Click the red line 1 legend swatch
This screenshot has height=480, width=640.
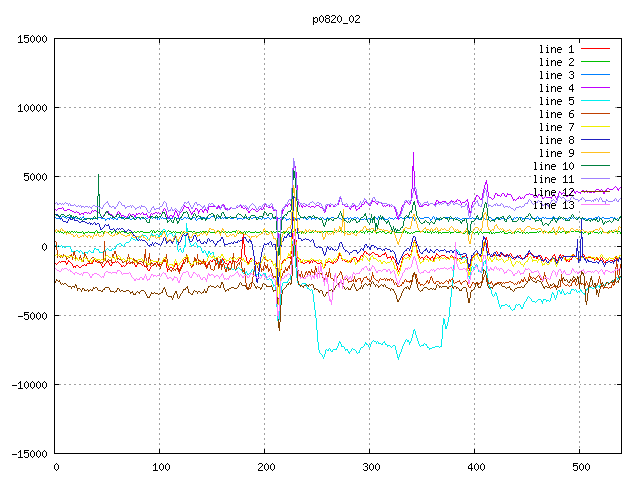point(594,49)
